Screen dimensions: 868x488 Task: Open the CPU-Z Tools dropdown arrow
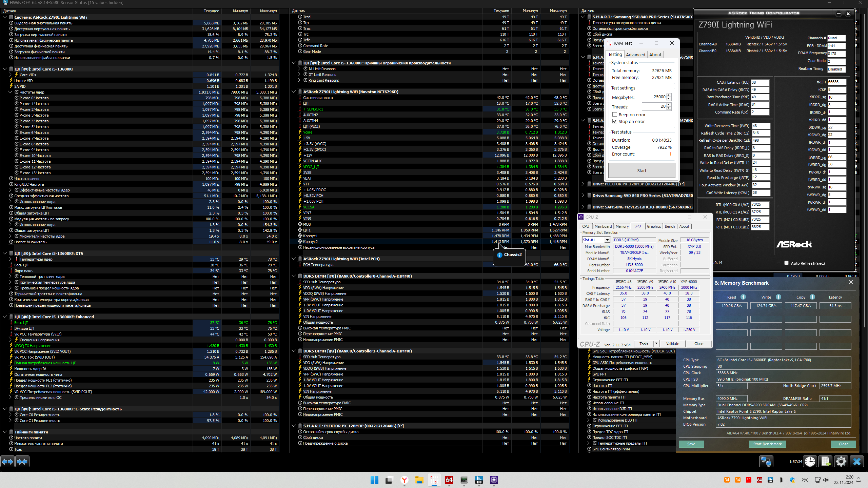[x=656, y=344]
